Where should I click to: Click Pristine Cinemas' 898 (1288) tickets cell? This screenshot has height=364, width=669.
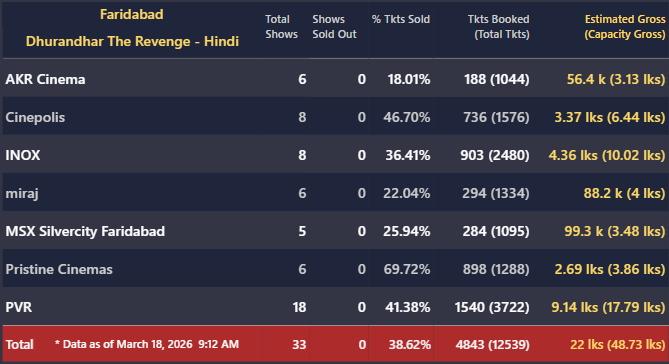point(496,269)
